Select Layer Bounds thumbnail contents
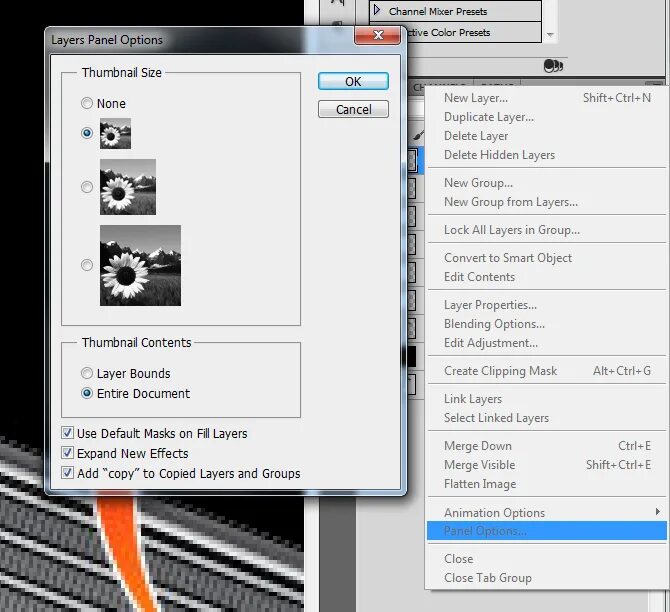The image size is (670, 612). [87, 373]
